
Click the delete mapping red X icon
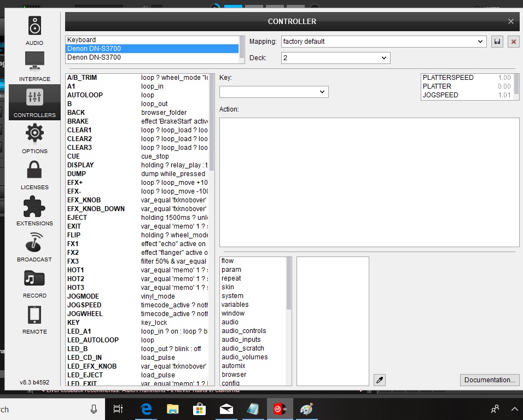click(x=513, y=42)
